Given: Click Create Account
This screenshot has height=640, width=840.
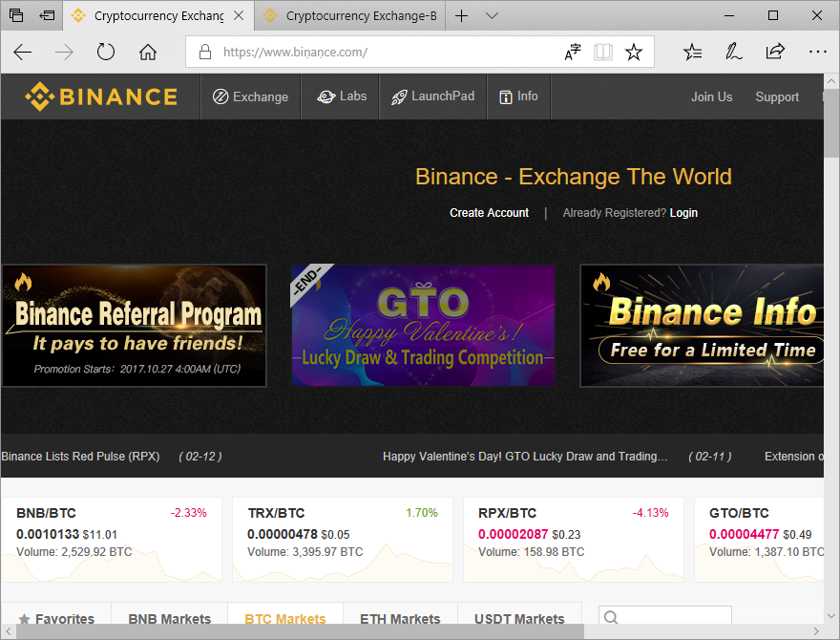Looking at the screenshot, I should 489,213.
